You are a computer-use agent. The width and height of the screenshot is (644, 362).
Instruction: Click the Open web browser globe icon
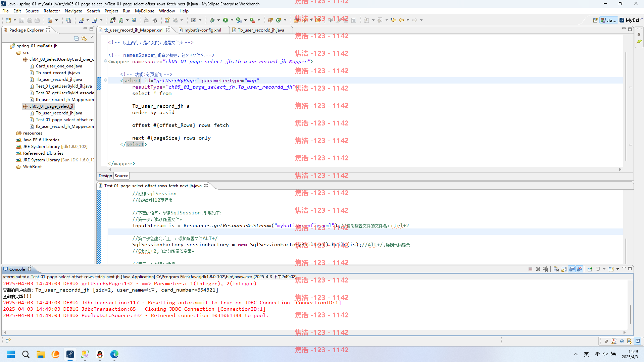[x=134, y=20]
